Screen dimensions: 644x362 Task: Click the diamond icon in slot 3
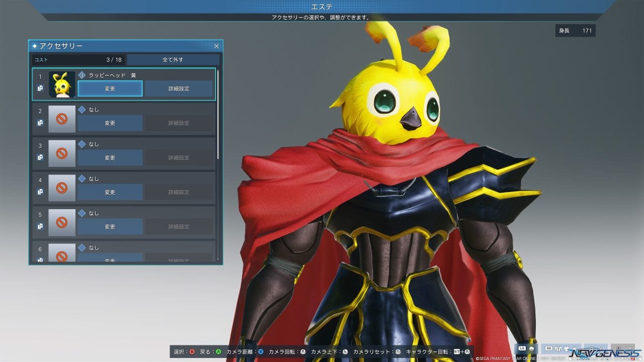click(x=82, y=144)
